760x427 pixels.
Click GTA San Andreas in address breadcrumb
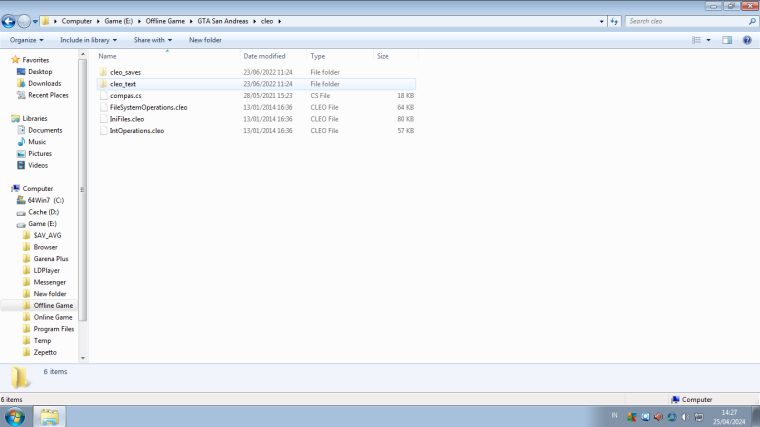[x=222, y=21]
